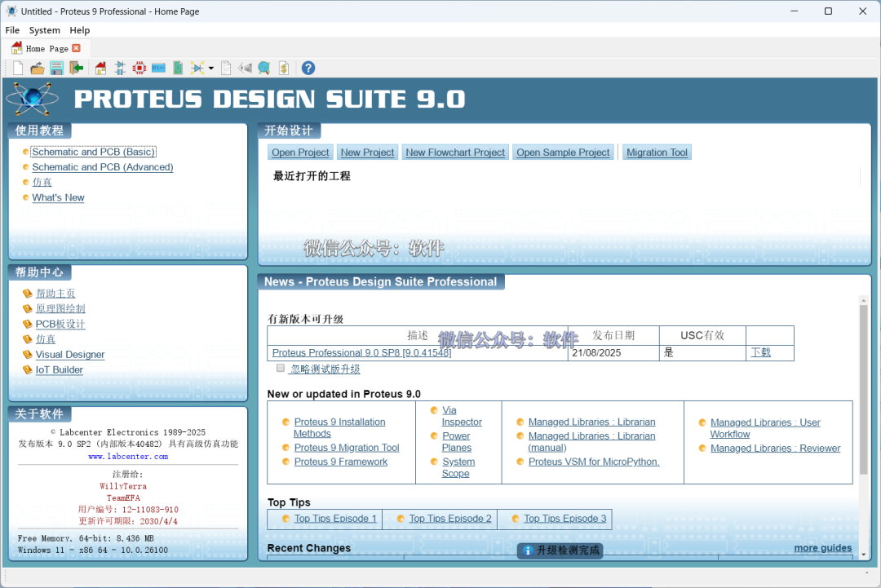Viewport: 881px width, 588px height.
Task: Click the dollar document toolbar icon
Action: coord(284,68)
